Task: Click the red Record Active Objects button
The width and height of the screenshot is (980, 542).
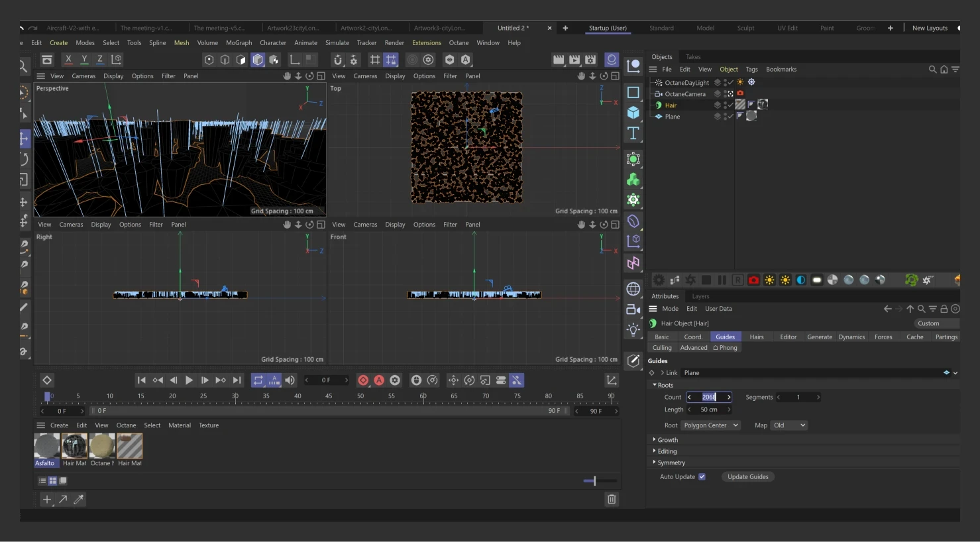Action: pyautogui.click(x=363, y=380)
